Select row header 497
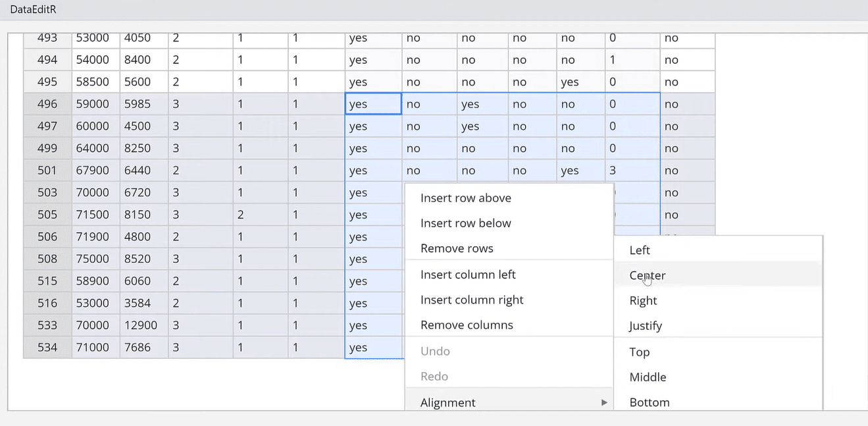The image size is (868, 426). point(47,126)
